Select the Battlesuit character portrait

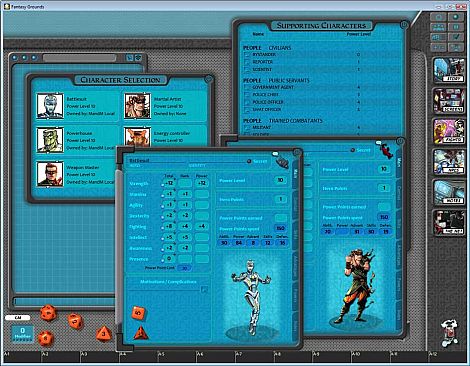coord(50,106)
